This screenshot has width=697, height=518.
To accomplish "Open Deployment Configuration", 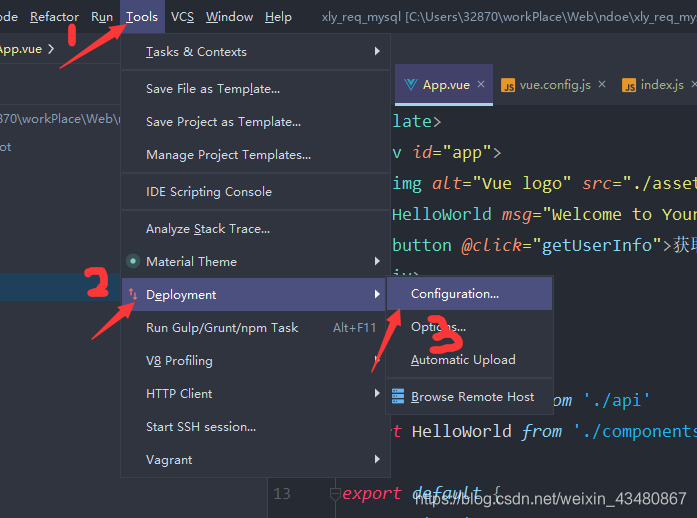I will 469,294.
